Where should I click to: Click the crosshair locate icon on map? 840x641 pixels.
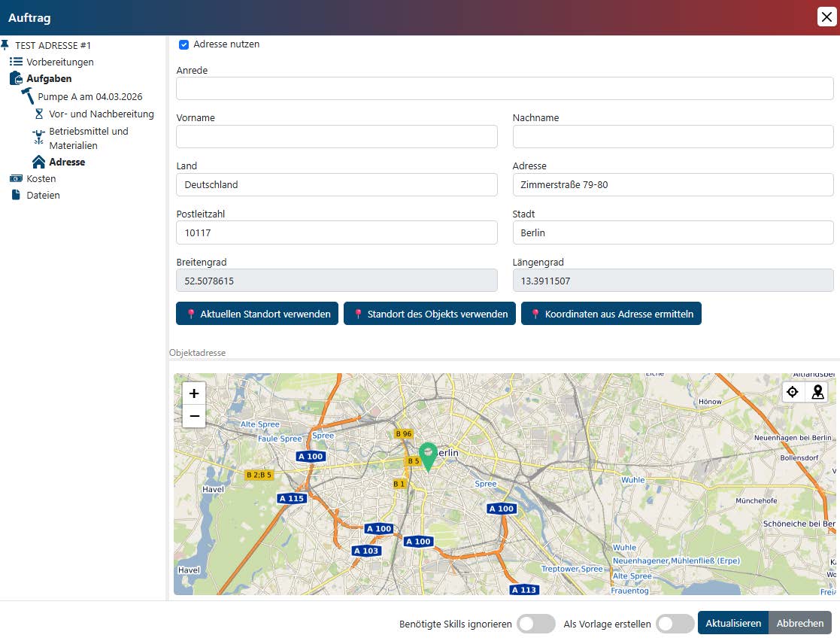pos(792,392)
